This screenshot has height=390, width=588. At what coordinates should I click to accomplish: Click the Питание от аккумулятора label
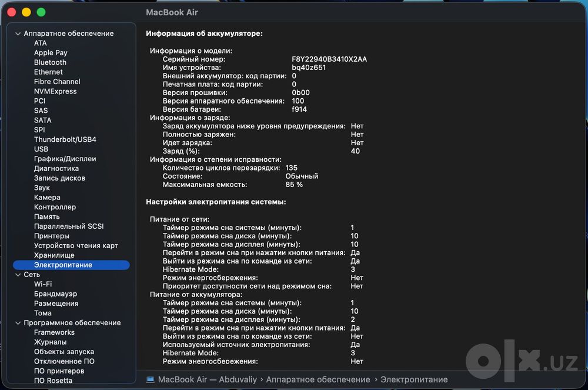196,295
